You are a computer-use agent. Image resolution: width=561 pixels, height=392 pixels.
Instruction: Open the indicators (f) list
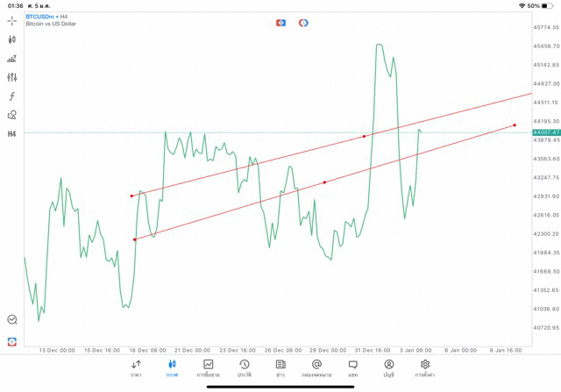pyautogui.click(x=12, y=96)
